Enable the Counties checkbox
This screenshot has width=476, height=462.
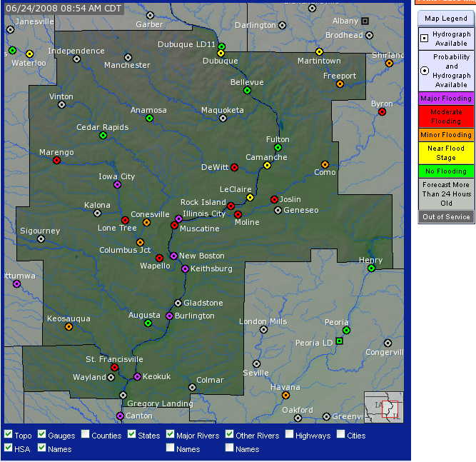[x=86, y=434]
